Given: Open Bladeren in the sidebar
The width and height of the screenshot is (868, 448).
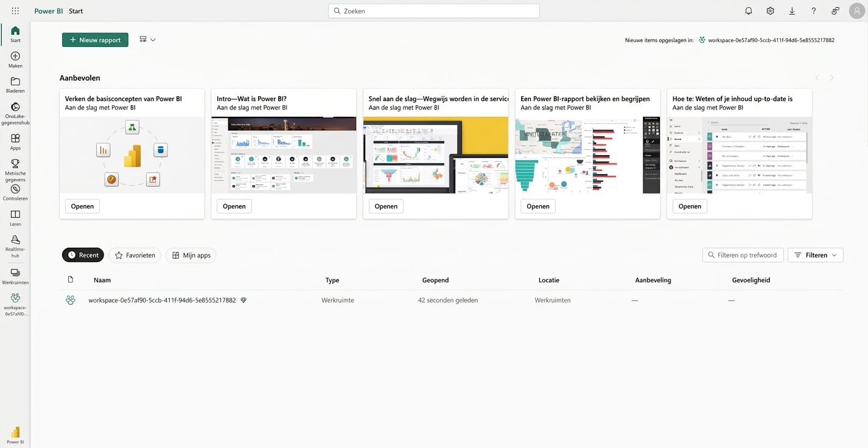Looking at the screenshot, I should (15, 85).
